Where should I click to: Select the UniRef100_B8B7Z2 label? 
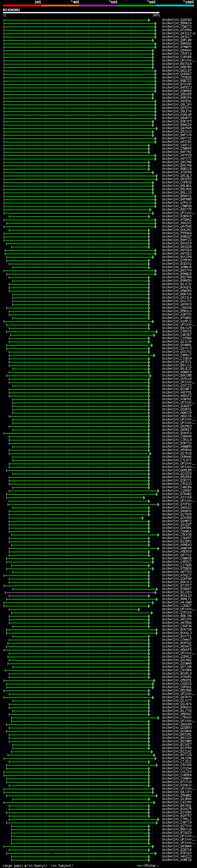tap(177, 81)
